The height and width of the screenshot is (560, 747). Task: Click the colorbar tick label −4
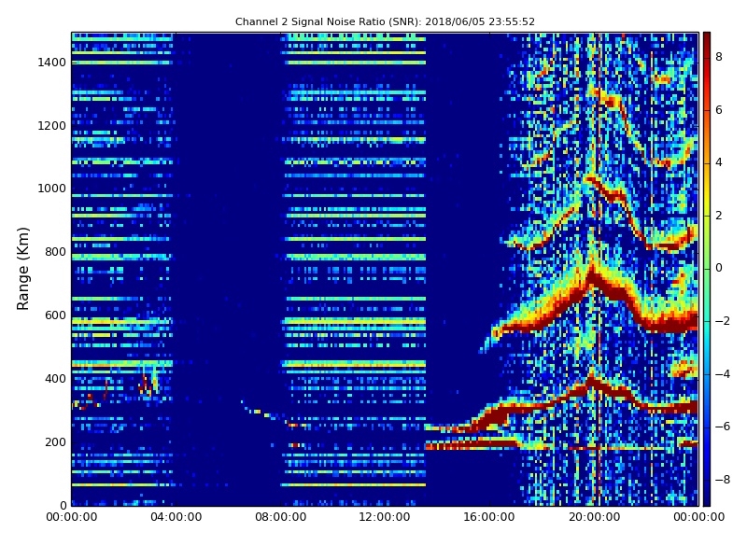coord(723,374)
